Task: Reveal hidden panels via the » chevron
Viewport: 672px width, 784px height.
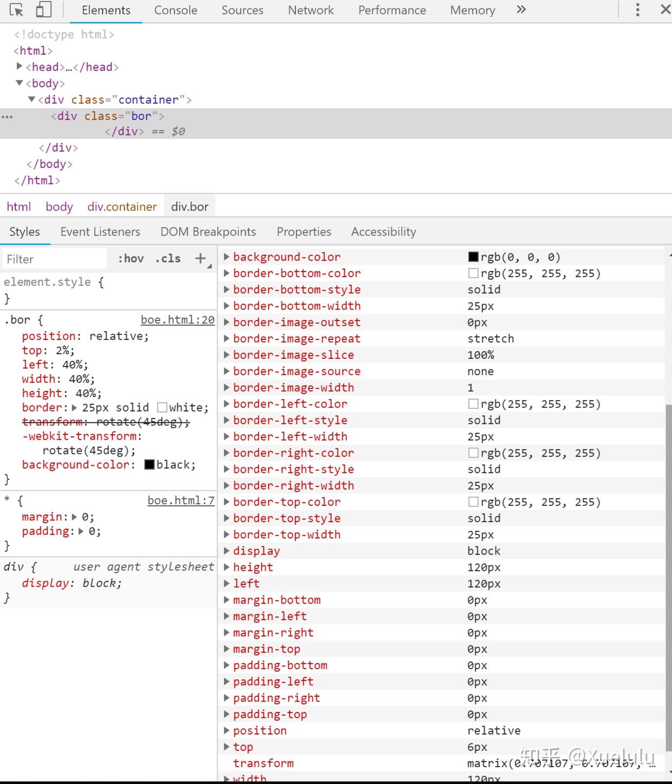Action: click(x=520, y=10)
